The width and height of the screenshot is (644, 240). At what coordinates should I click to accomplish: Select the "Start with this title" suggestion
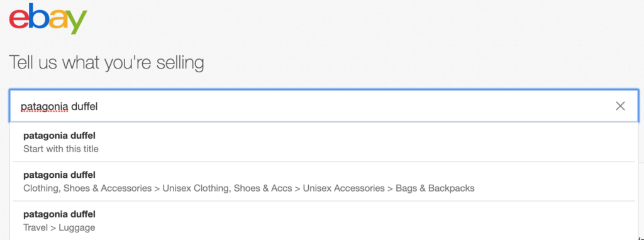(324, 142)
